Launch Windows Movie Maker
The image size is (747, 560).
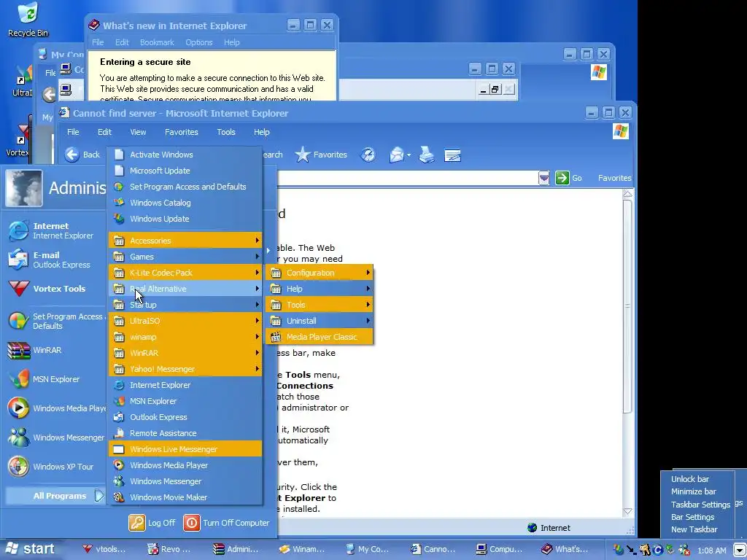click(x=185, y=497)
